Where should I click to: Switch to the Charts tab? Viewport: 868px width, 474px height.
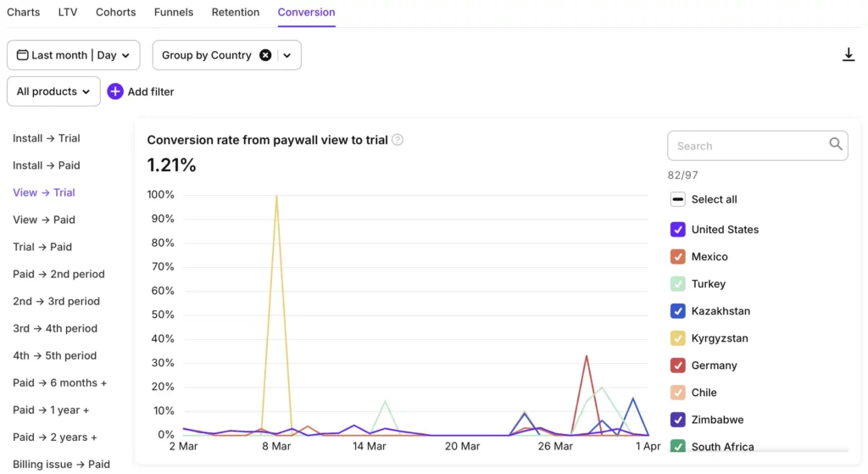pyautogui.click(x=23, y=12)
